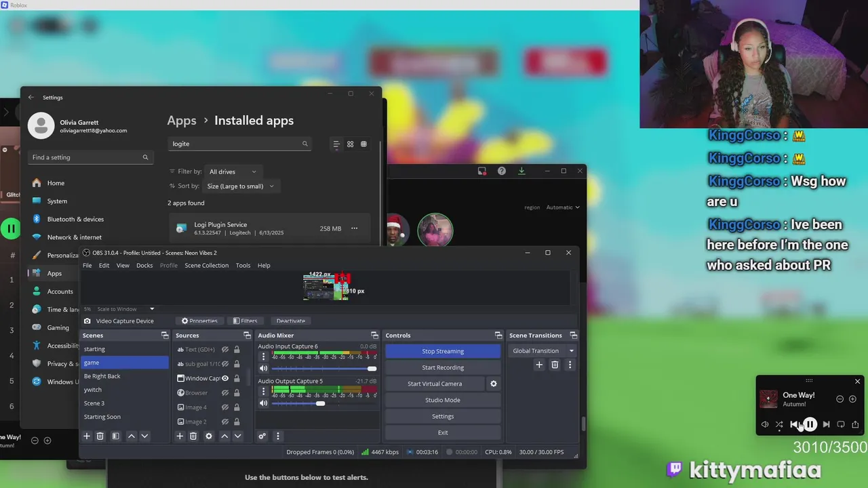Select the Be Right Back scene
Viewport: 868px width, 488px height.
[124, 376]
